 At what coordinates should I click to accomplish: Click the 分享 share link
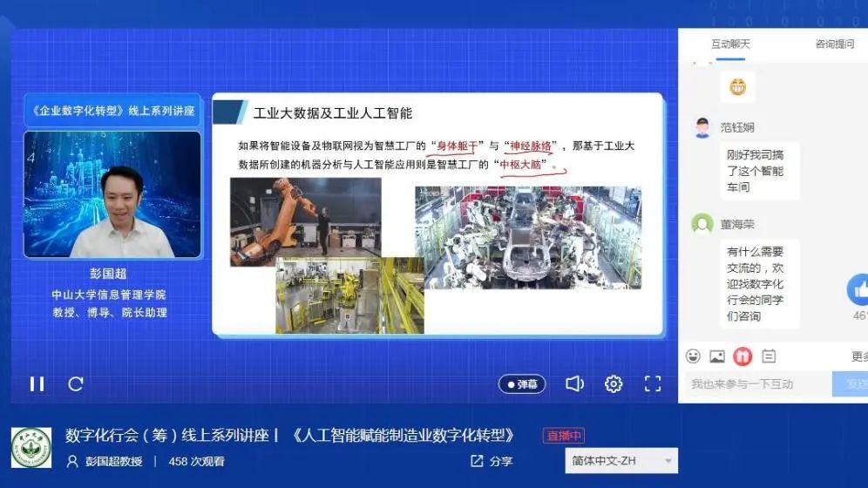[492, 461]
